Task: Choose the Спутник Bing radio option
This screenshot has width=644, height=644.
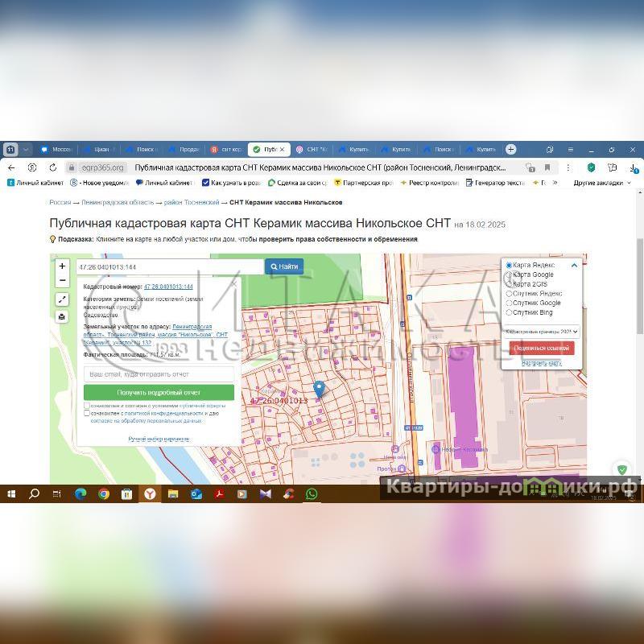Action: tap(509, 312)
